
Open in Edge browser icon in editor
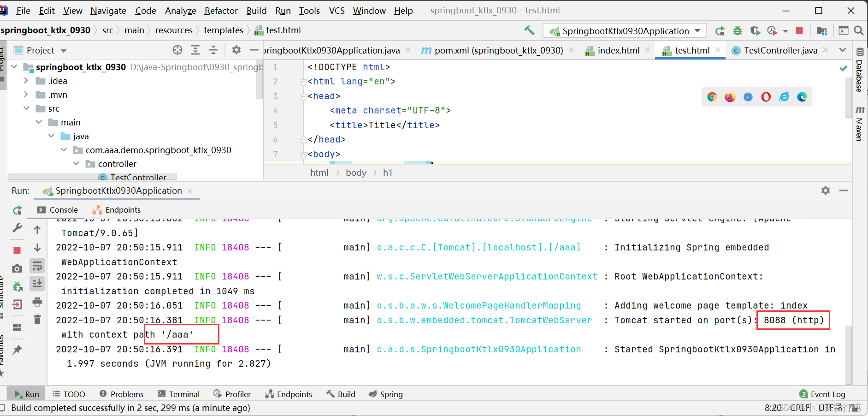click(802, 97)
